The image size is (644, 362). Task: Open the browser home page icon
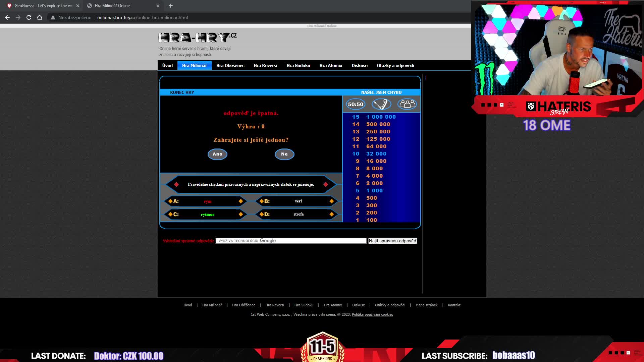pyautogui.click(x=40, y=17)
